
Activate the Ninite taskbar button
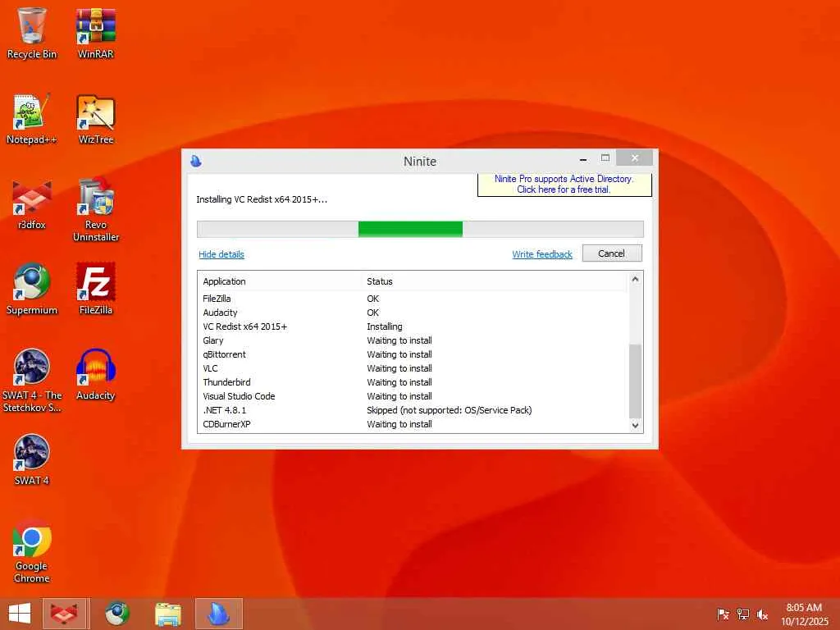pyautogui.click(x=218, y=614)
